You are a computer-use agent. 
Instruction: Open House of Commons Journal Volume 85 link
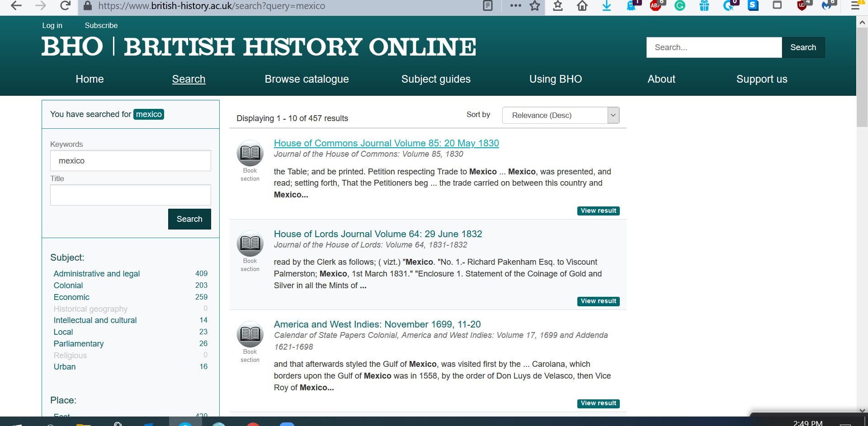[x=386, y=143]
